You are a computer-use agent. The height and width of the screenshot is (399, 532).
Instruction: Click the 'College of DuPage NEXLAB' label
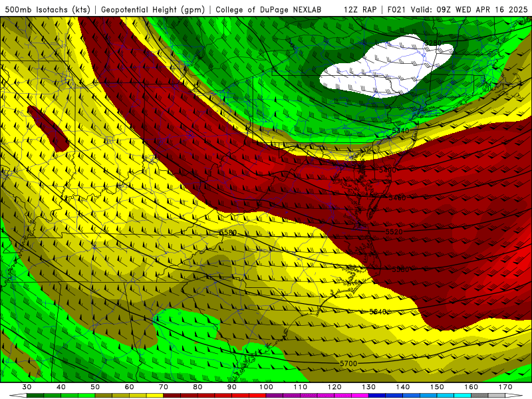pos(268,9)
